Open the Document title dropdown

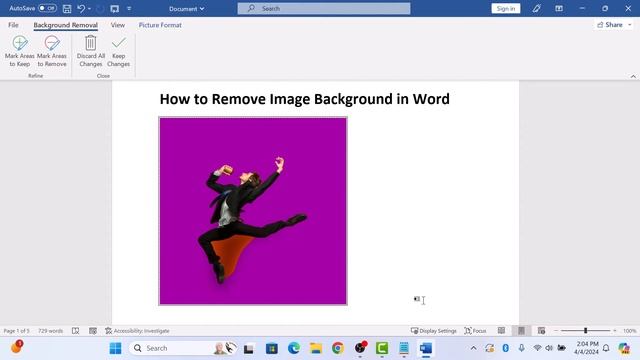(x=187, y=9)
